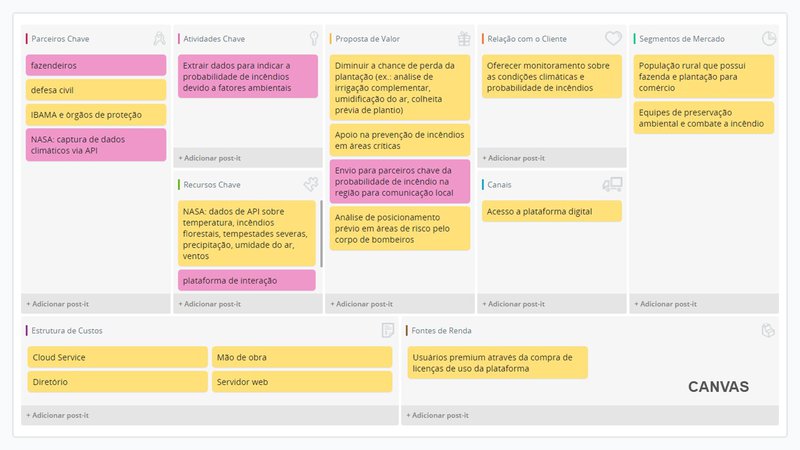Click the Segmentos de Mercado pie icon

[x=769, y=39]
